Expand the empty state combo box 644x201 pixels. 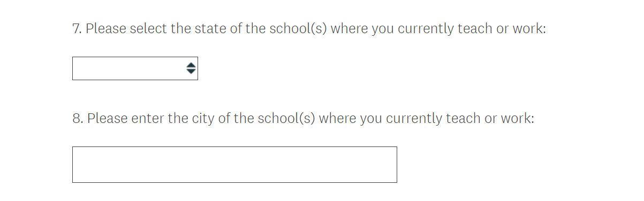point(135,68)
